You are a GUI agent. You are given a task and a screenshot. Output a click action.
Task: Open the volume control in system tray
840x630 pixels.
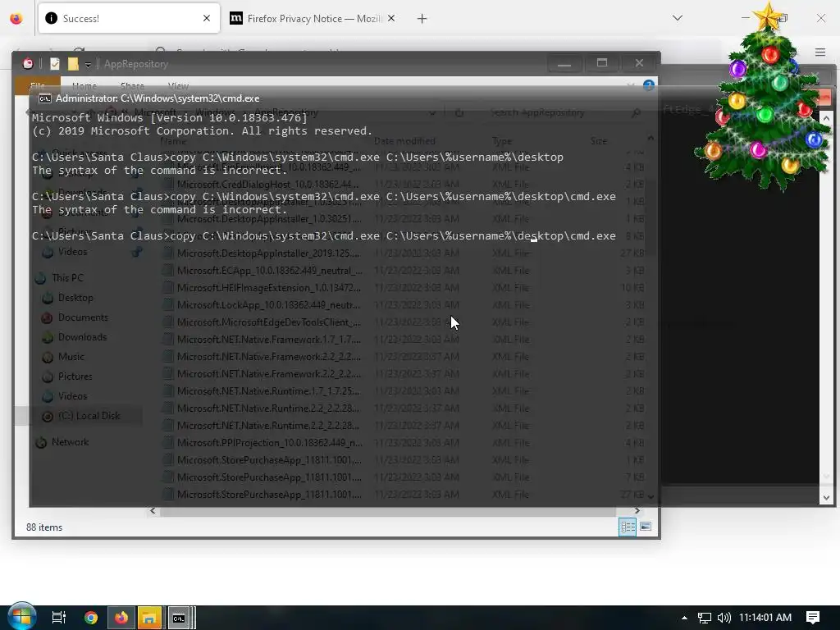[724, 618]
